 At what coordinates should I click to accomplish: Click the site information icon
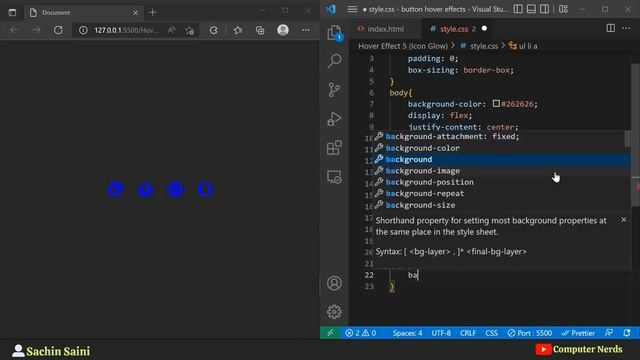pyautogui.click(x=83, y=30)
